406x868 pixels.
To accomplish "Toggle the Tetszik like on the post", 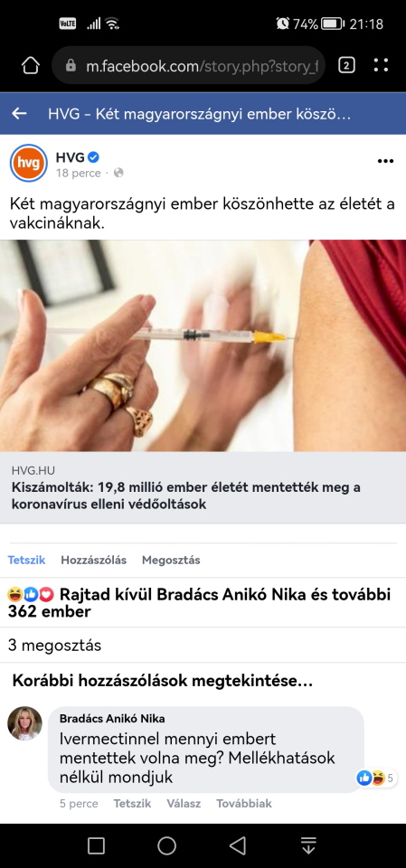I will point(26,560).
